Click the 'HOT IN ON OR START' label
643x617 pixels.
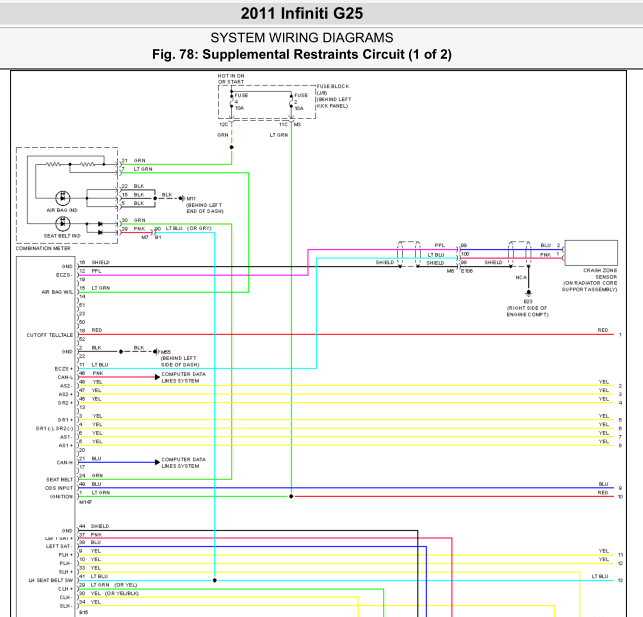click(x=231, y=79)
